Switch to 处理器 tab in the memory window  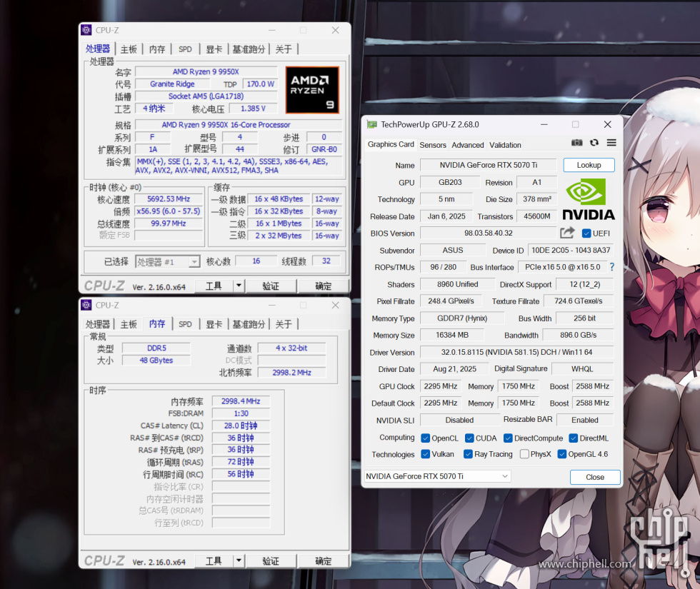pyautogui.click(x=98, y=324)
